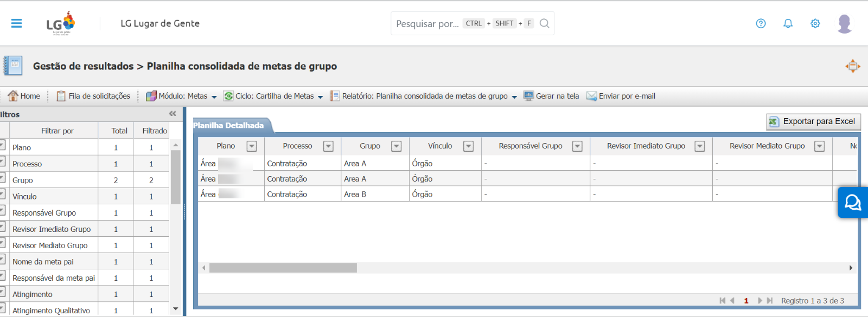Open the Relatório: Planilha consolidada dropdown
The width and height of the screenshot is (868, 317).
point(424,96)
